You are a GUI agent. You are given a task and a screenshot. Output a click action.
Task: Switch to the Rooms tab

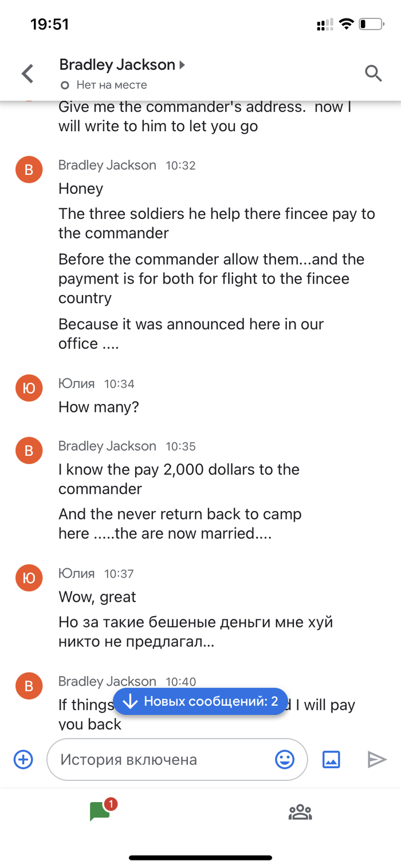[300, 811]
